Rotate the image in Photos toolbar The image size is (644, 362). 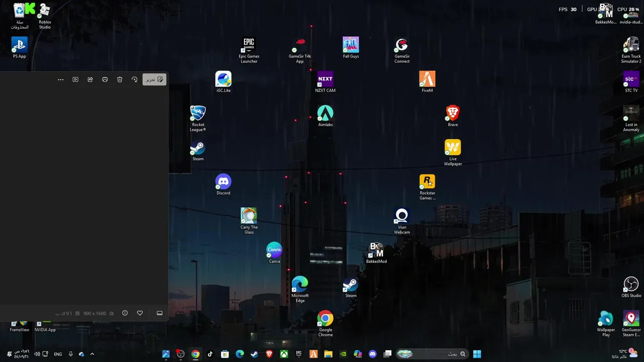coord(134,79)
